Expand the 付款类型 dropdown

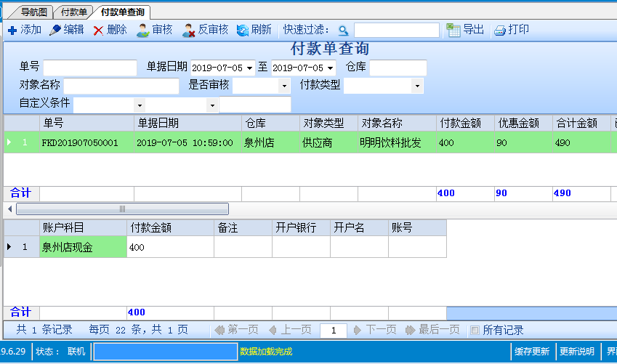point(417,86)
